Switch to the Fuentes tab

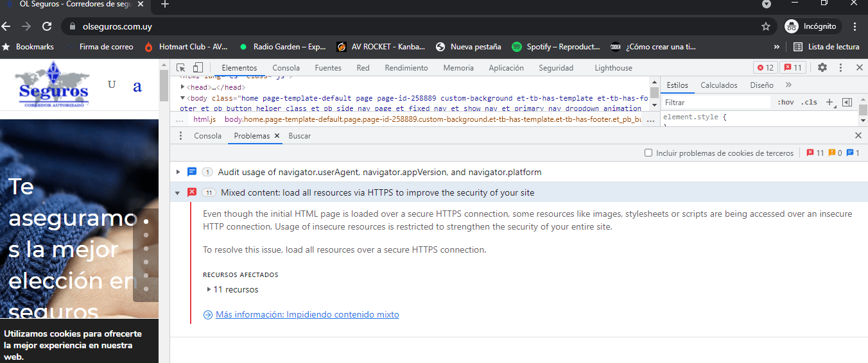coord(328,67)
